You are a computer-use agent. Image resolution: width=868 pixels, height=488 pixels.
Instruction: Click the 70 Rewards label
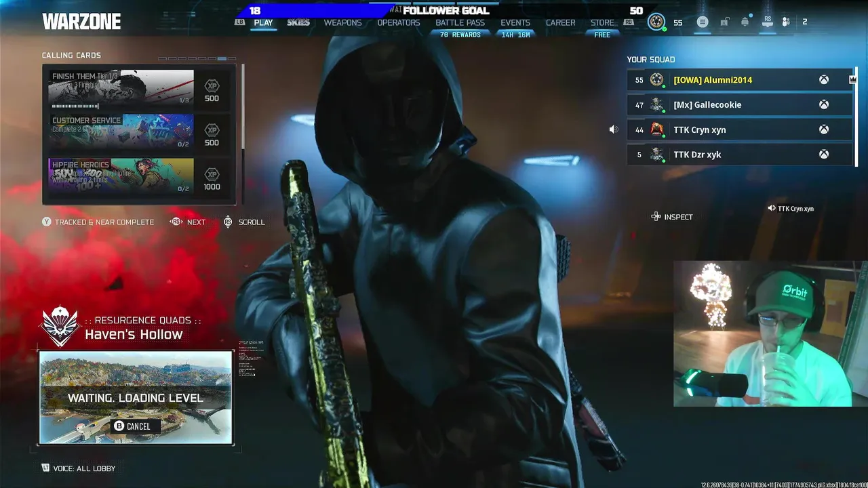460,35
